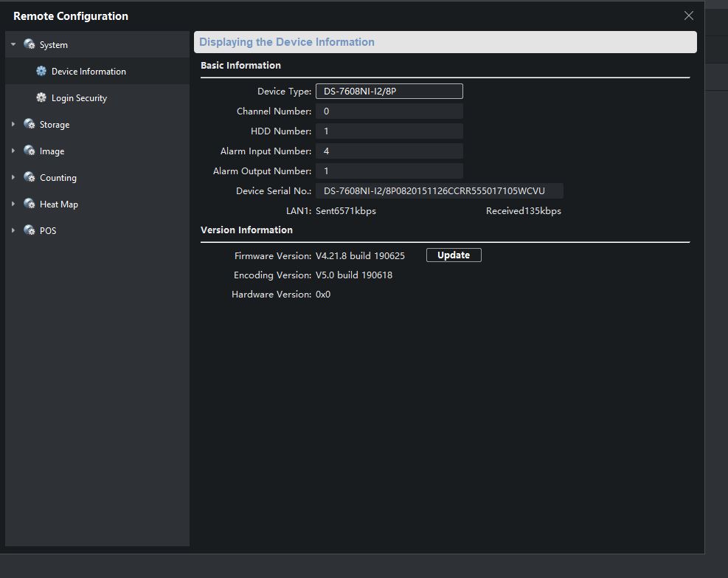This screenshot has height=578, width=728.
Task: Click the Image icon in sidebar
Action: coord(30,151)
